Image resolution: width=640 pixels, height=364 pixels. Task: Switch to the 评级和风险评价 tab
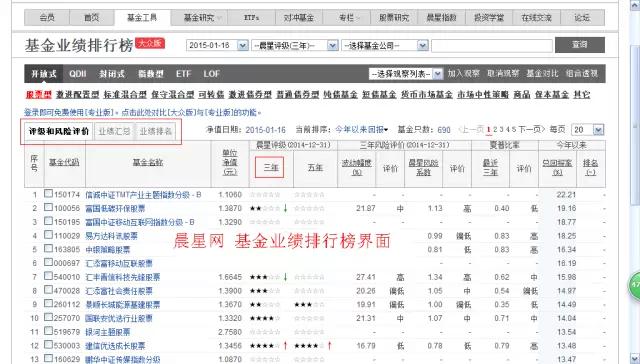pyautogui.click(x=58, y=131)
